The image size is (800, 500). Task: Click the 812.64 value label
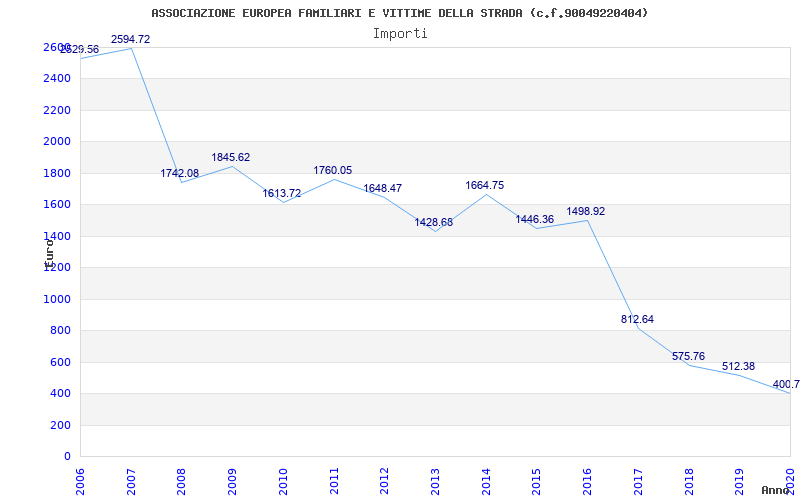click(x=637, y=319)
